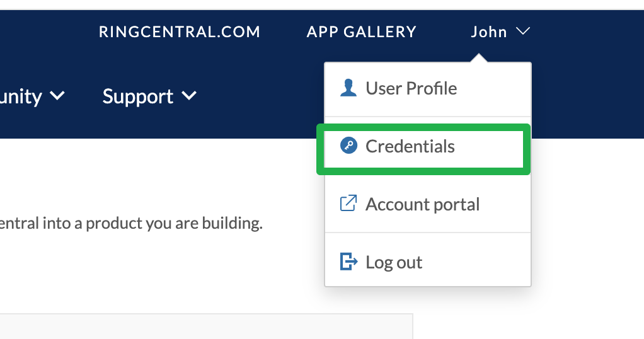Screen dimensions: 644x339
Task: Click the Log out arrow icon
Action: pyautogui.click(x=348, y=261)
